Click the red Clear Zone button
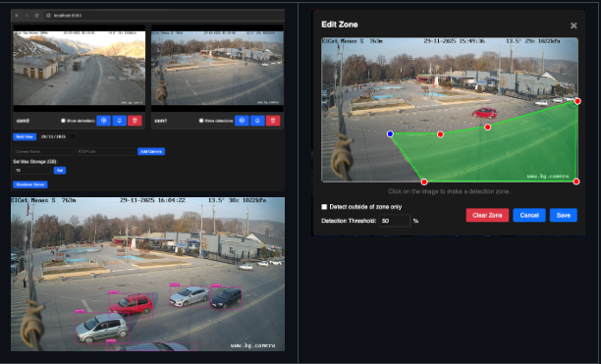This screenshot has width=601, height=364. 487,215
